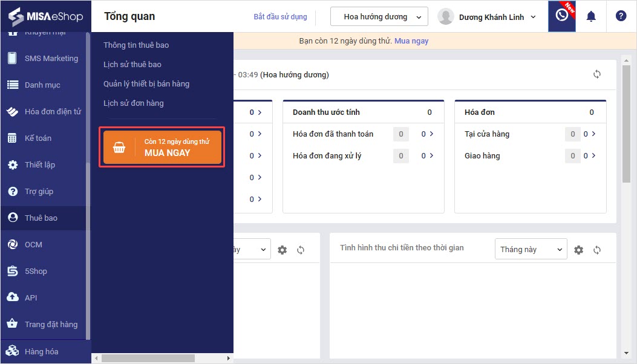The width and height of the screenshot is (637, 364).
Task: Click the Bắt đầu sử dụng link
Action: click(x=280, y=17)
